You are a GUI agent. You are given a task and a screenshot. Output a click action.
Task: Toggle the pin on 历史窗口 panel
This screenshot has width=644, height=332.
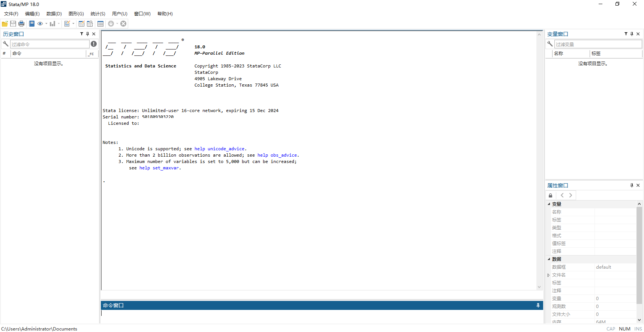tap(88, 34)
